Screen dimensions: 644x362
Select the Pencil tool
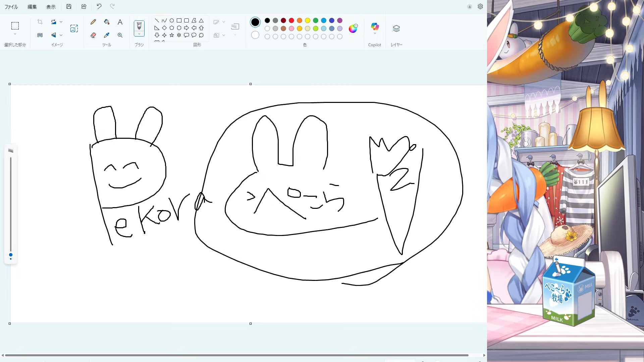[93, 22]
